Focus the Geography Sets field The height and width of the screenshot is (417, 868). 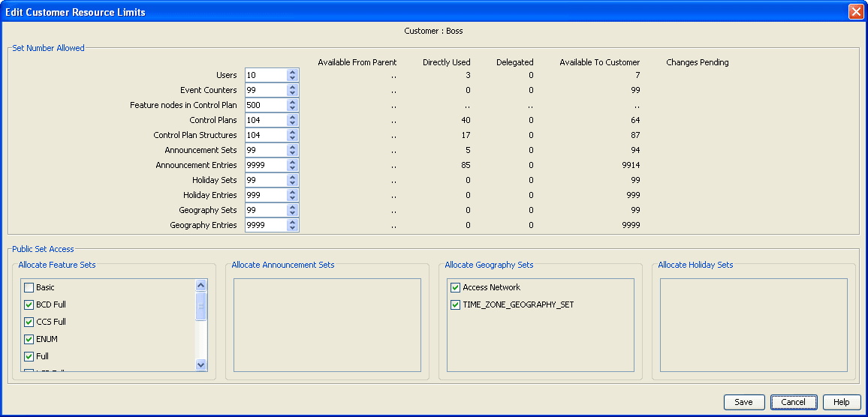(267, 210)
